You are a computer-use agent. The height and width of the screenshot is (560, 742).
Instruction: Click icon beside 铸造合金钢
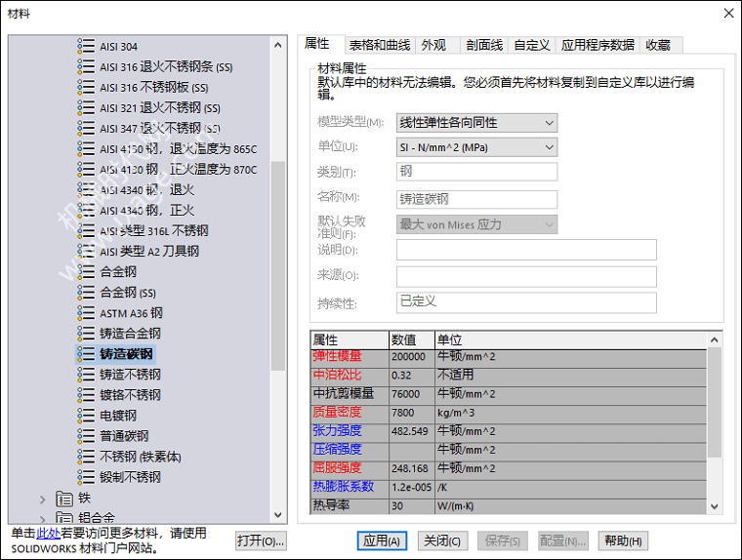[86, 333]
